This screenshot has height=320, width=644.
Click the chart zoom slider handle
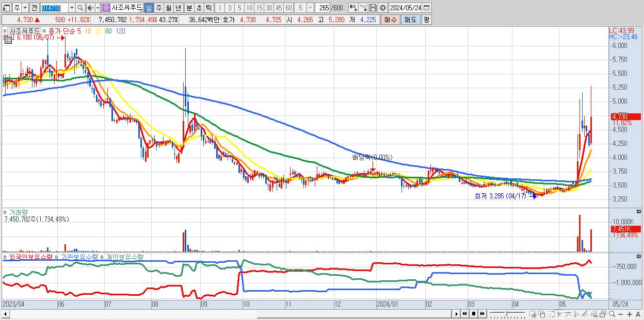(x=507, y=313)
